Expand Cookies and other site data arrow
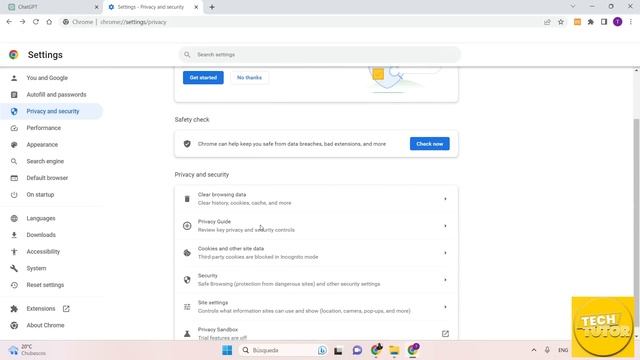The width and height of the screenshot is (640, 360). tap(445, 253)
